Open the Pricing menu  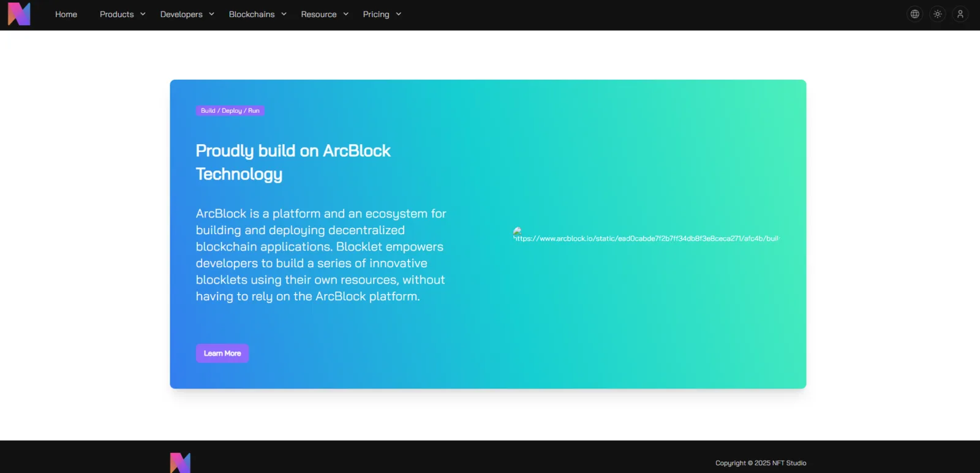[376, 14]
